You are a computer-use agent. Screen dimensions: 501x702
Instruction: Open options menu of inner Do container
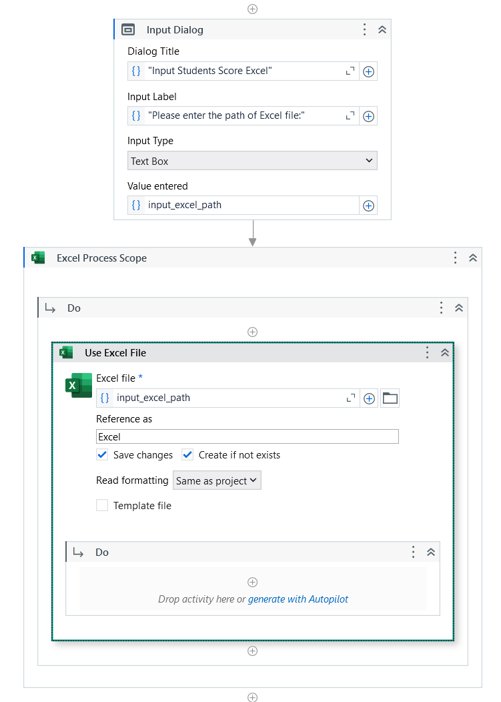point(413,552)
